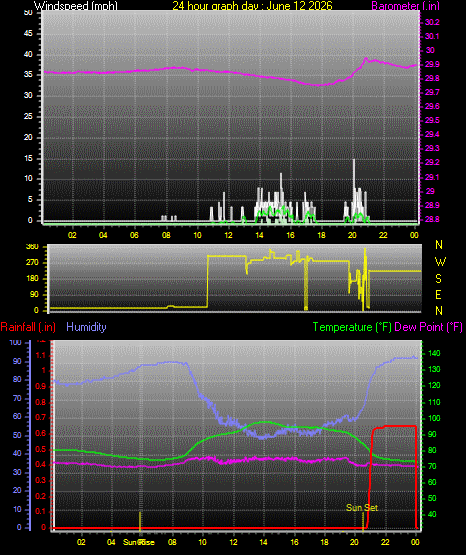
Task: Click the 30.2 barometer scale value
Action: point(432,22)
